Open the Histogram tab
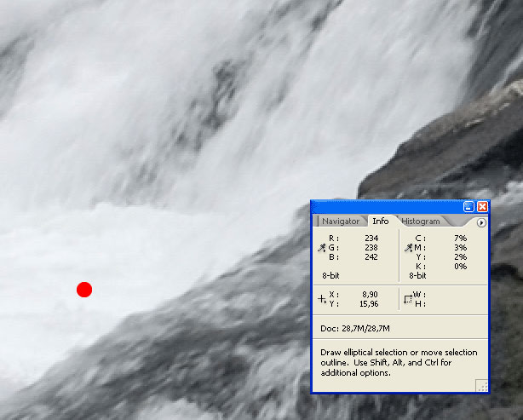Viewport: 523px width, 420px height. click(x=421, y=222)
